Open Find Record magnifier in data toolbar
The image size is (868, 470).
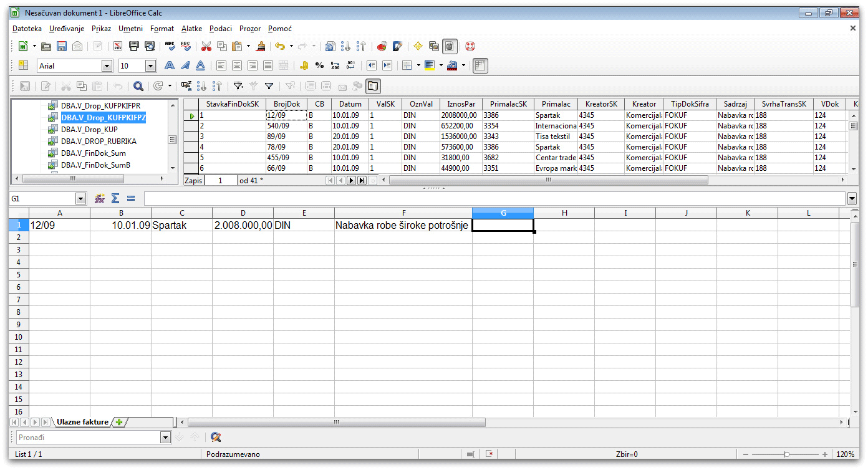tap(138, 86)
